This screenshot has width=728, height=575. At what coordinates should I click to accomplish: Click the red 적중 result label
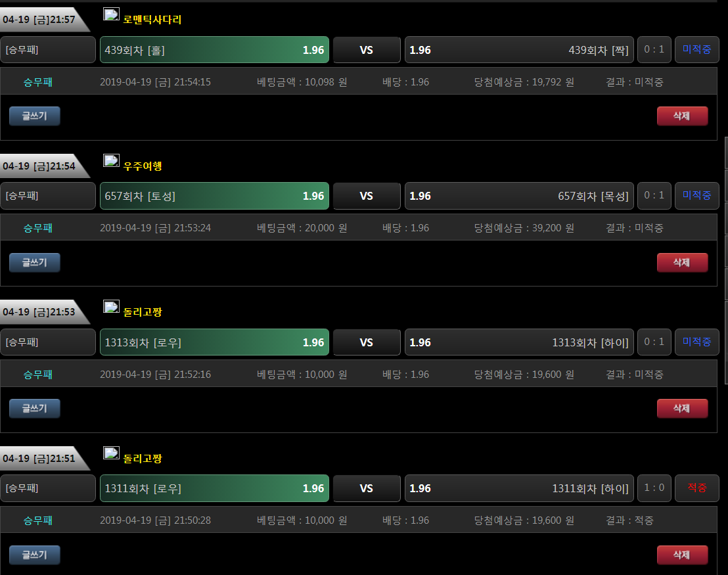pyautogui.click(x=697, y=488)
